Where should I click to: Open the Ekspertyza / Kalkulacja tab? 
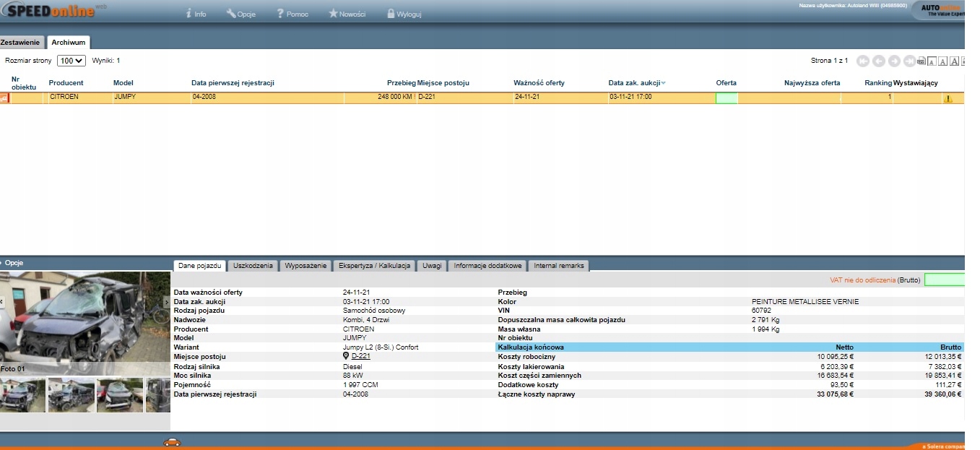(374, 266)
